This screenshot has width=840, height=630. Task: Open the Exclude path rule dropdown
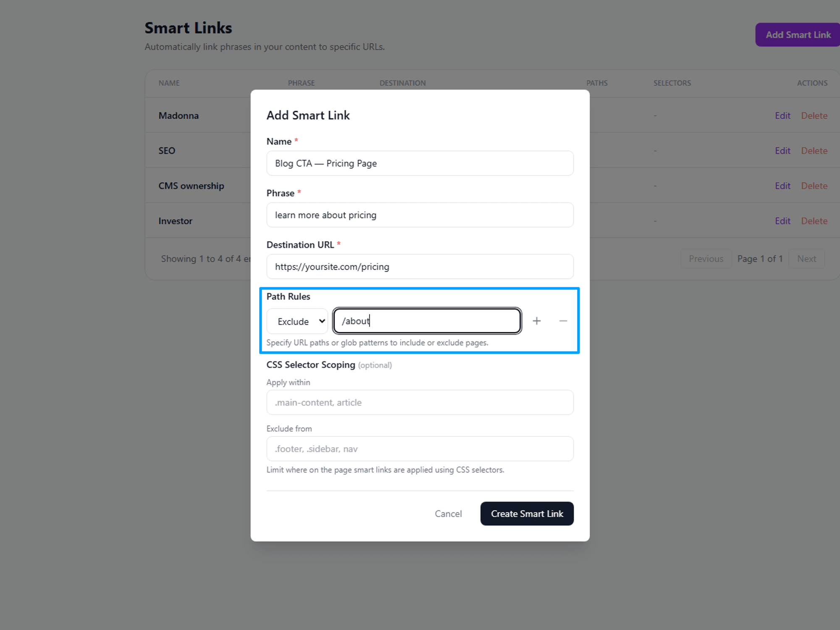click(x=297, y=321)
